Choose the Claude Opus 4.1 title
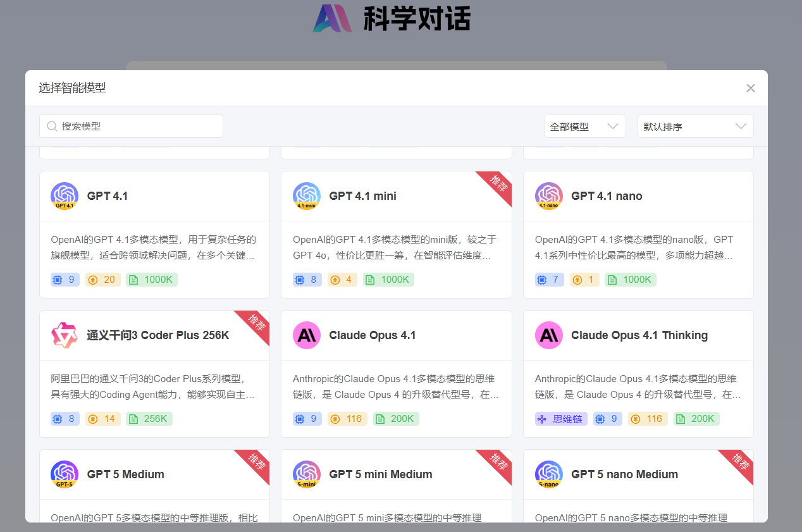 pos(373,335)
